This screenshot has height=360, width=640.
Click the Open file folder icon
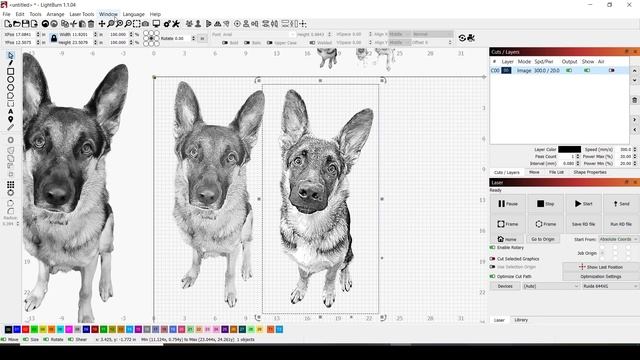[17, 24]
